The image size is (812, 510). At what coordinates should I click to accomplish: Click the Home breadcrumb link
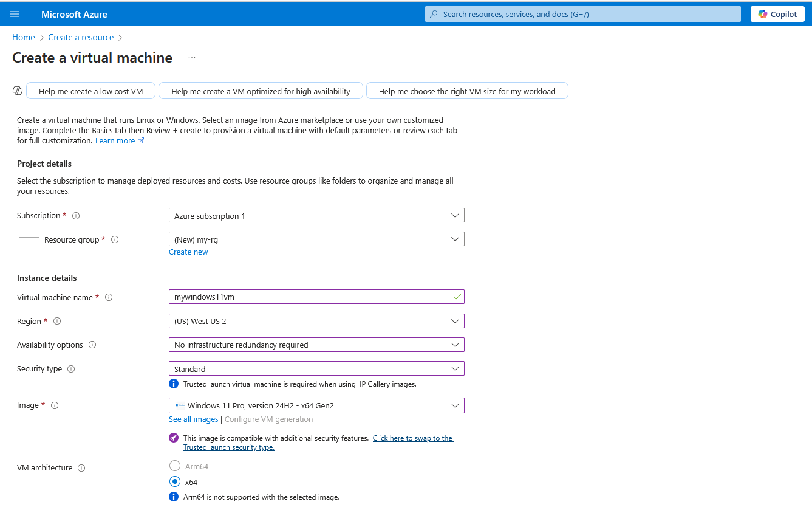tap(24, 37)
